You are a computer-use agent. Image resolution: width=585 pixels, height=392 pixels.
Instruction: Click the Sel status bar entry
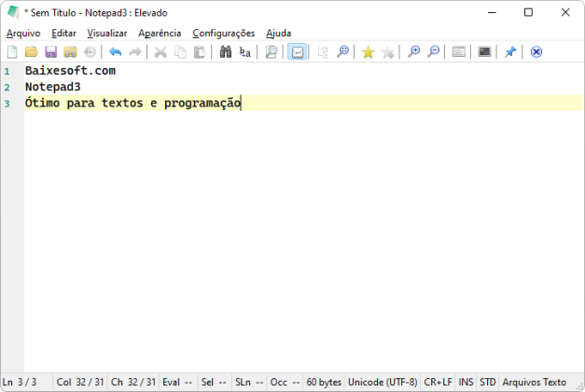coord(215,383)
